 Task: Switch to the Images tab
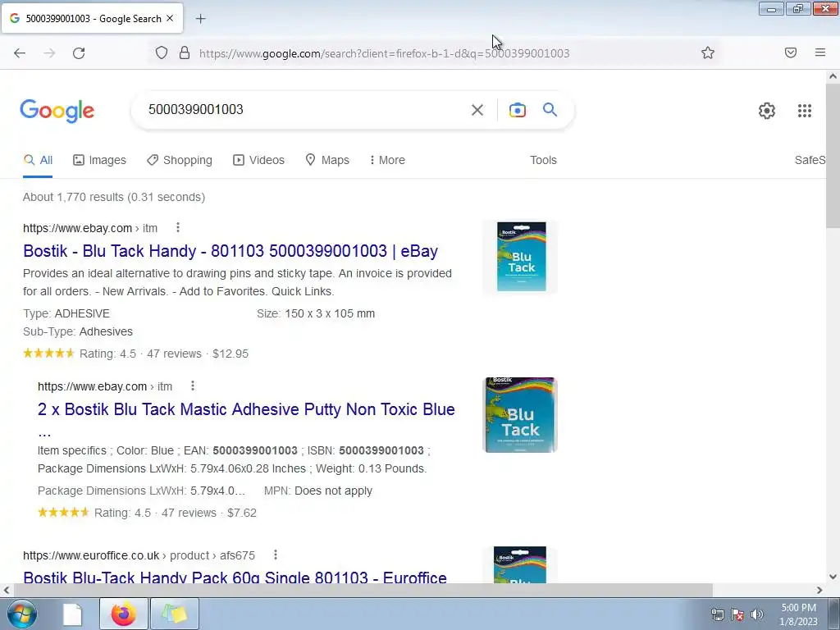coord(99,160)
